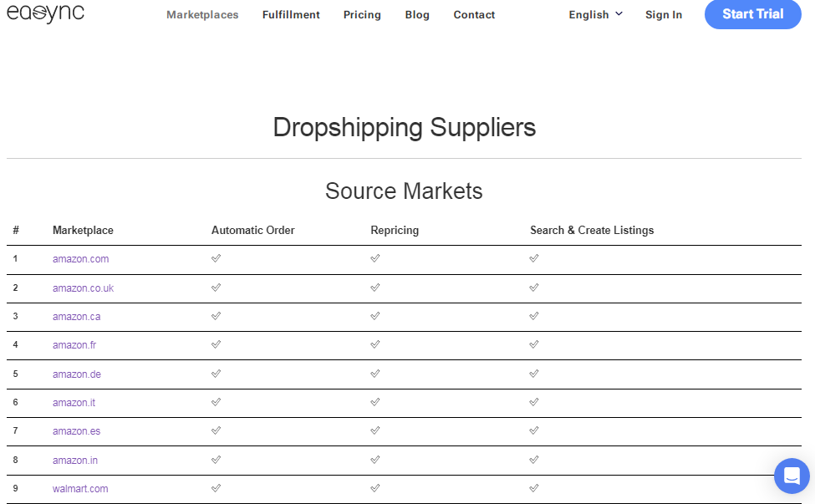This screenshot has width=815, height=504.
Task: Click Repricing checkmark for amazon.co.uk
Action: click(375, 288)
